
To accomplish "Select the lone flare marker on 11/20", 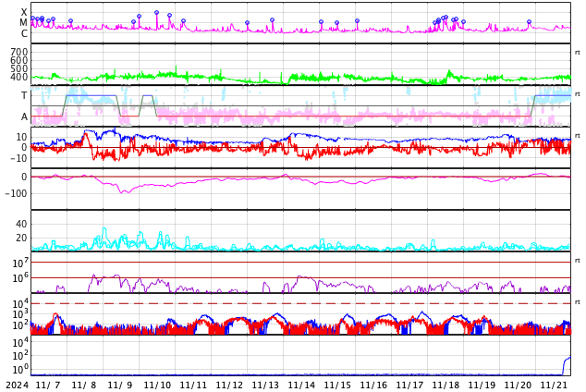I will point(529,21).
